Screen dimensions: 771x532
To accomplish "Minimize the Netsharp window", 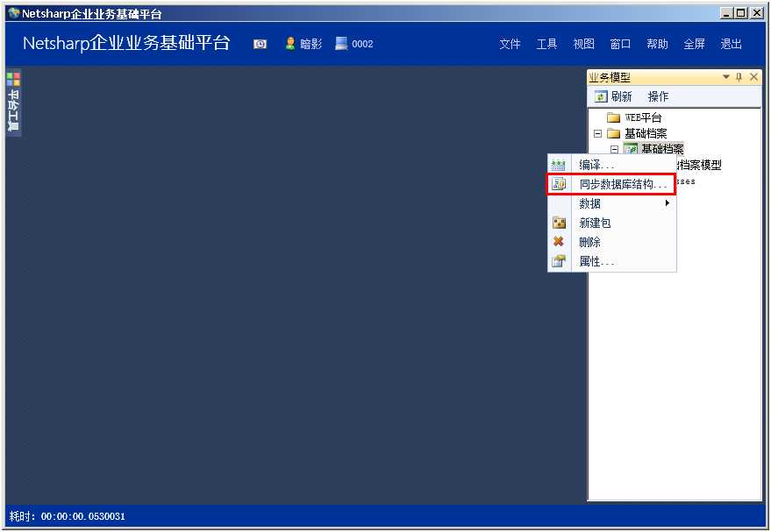I will [726, 13].
